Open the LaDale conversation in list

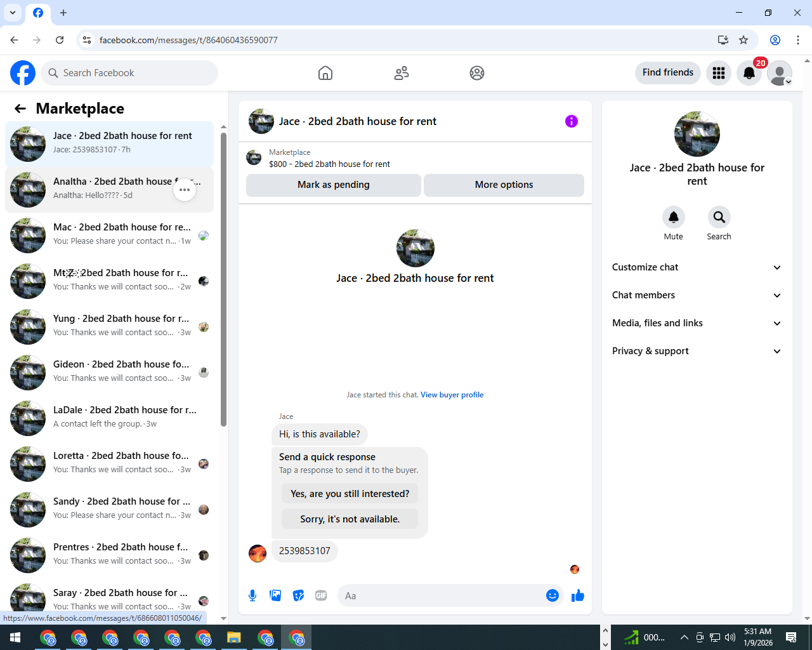(x=109, y=418)
